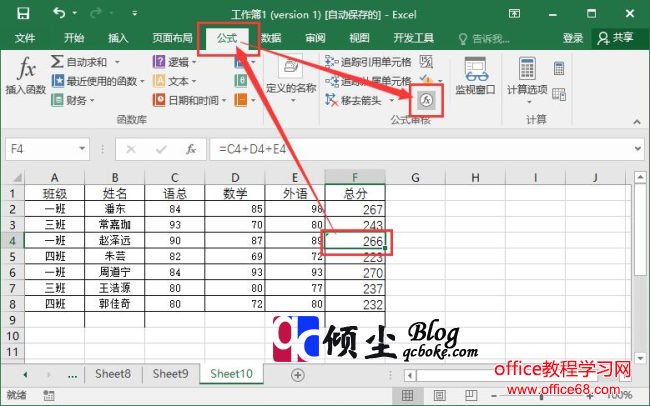
Task: Select column G header
Action: 415,177
